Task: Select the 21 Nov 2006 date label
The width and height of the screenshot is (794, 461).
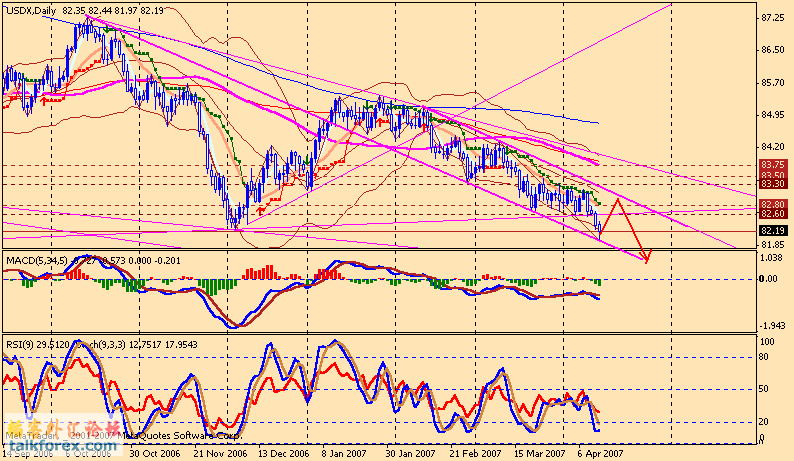Action: pos(220,453)
